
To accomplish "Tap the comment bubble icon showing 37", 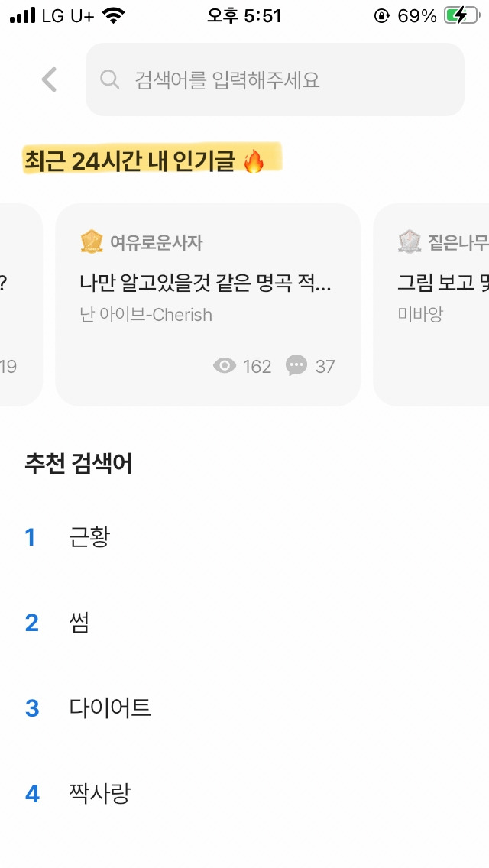I will [296, 365].
